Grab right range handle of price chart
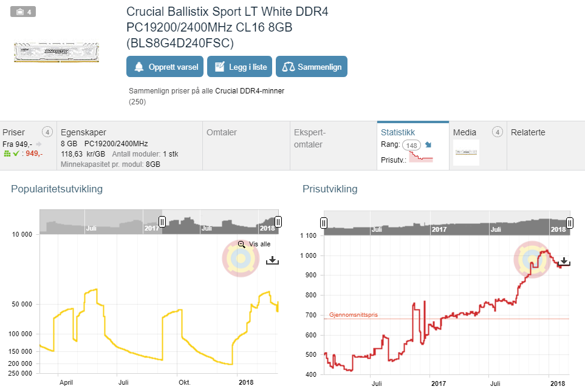 click(x=570, y=223)
